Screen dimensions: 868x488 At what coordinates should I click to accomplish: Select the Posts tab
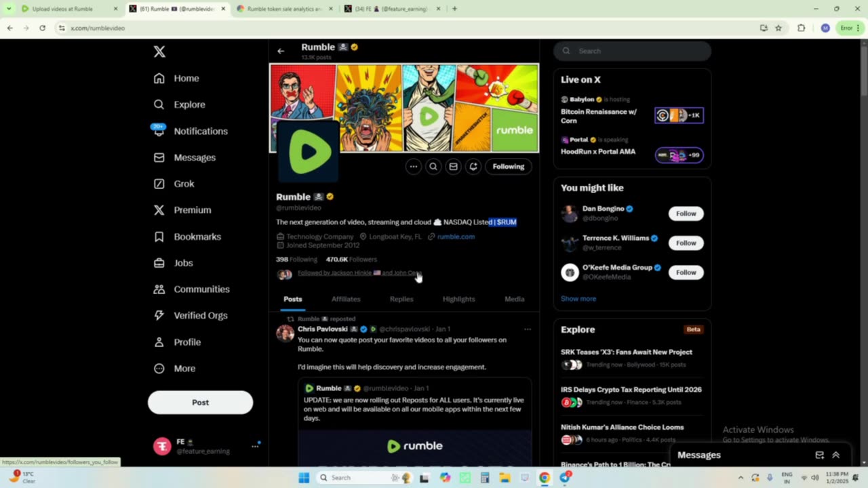293,299
